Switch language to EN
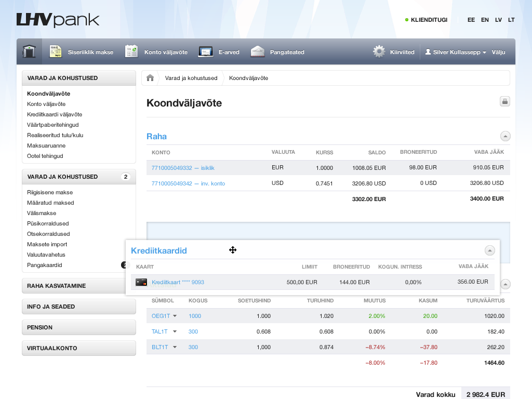532x399 pixels. click(485, 20)
